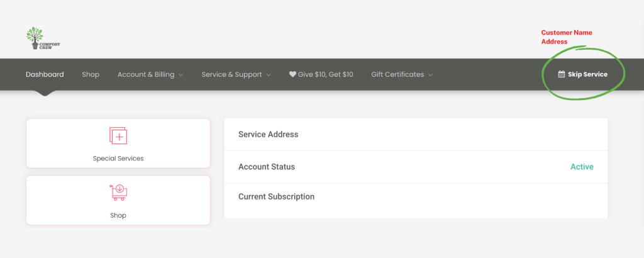The image size is (644, 258).
Task: Open the Gift Certificates menu
Action: [x=397, y=74]
